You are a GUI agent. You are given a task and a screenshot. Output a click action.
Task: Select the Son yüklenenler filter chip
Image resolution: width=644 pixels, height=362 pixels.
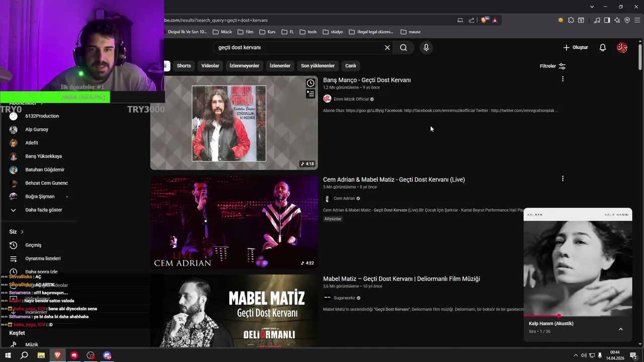point(318,66)
